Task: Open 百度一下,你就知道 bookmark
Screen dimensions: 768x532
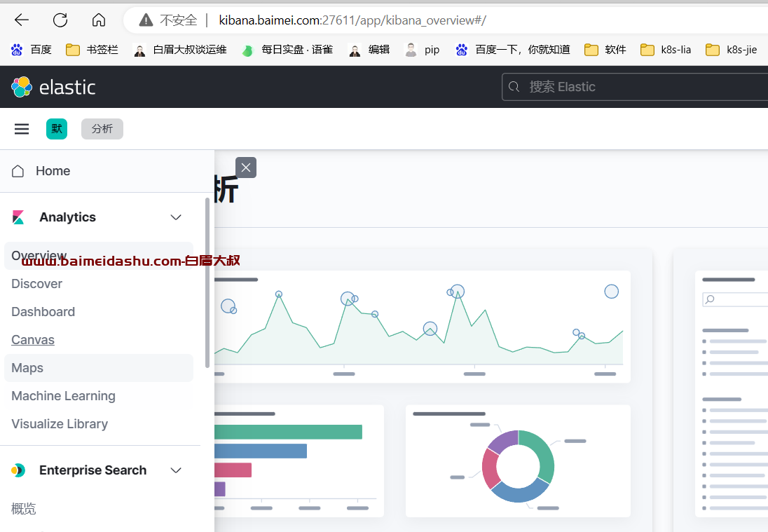Action: point(513,50)
